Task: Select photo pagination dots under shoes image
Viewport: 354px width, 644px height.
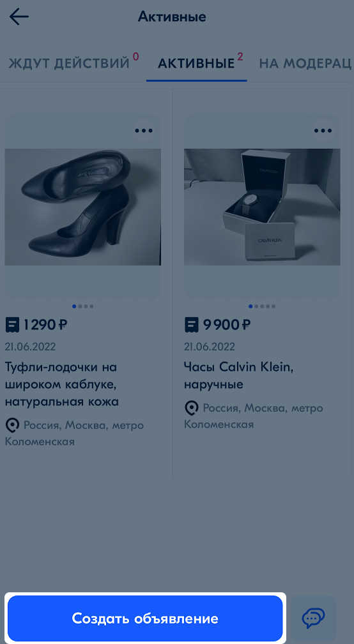Action: 82,306
